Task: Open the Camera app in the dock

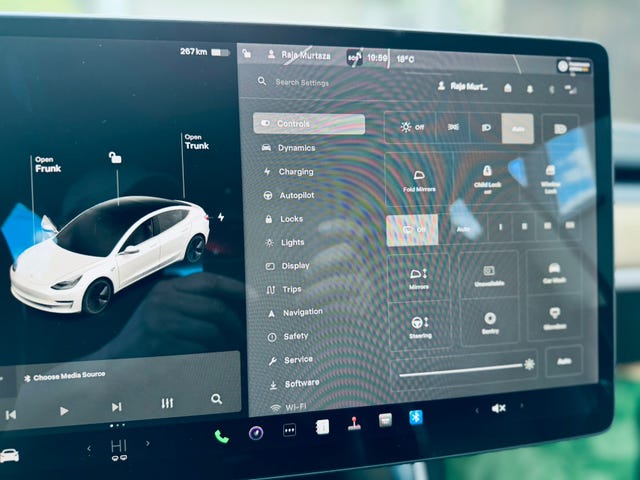Action: (256, 433)
